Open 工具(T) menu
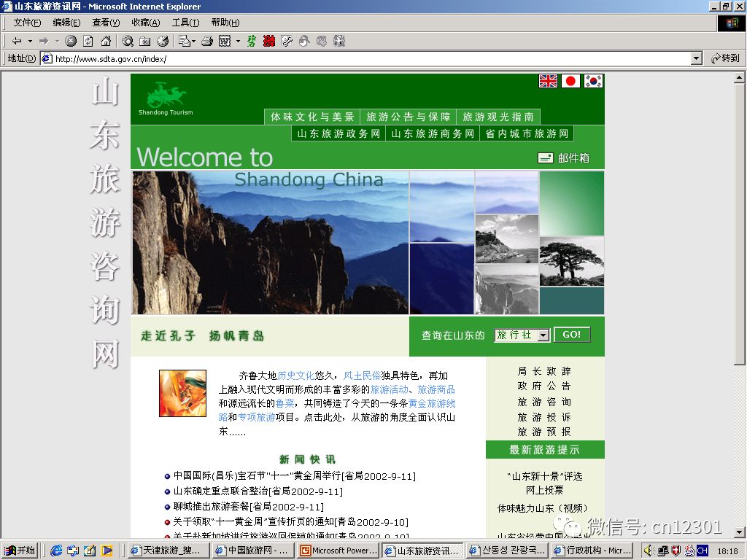747x560 pixels. tap(185, 23)
